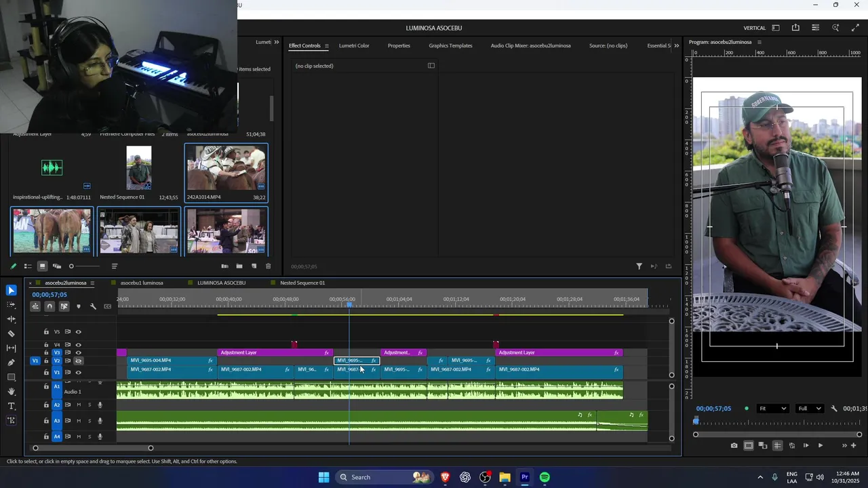Select the Track Select Forward tool
Viewport: 868px width, 488px height.
(11, 304)
